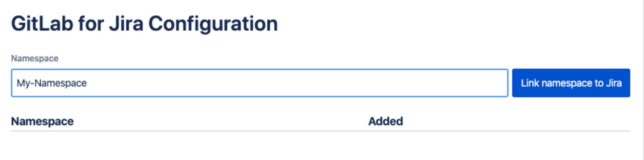The height and width of the screenshot is (160, 644).
Task: Click the word Configuration in the heading
Action: pos(213,24)
